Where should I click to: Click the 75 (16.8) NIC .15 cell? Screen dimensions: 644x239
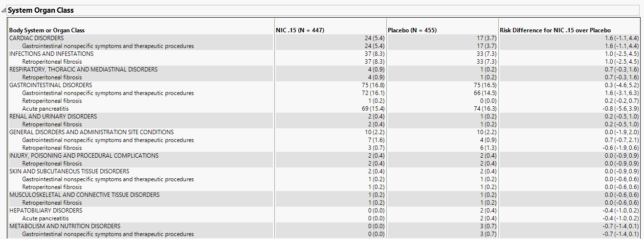[374, 85]
